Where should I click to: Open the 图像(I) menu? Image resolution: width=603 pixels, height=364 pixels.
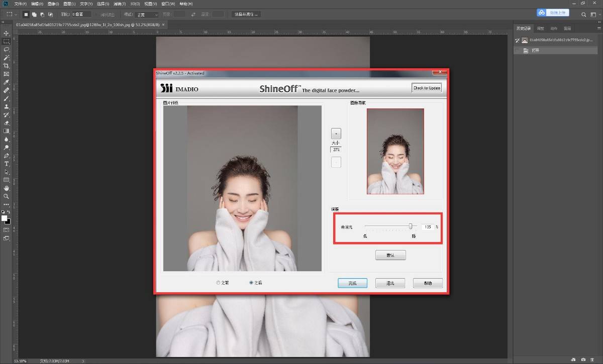pos(53,4)
